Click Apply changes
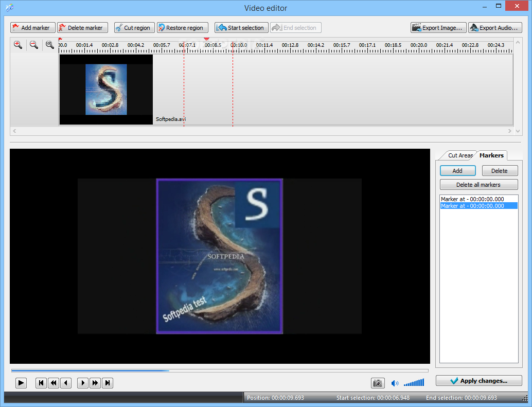This screenshot has width=532, height=407. (x=478, y=381)
